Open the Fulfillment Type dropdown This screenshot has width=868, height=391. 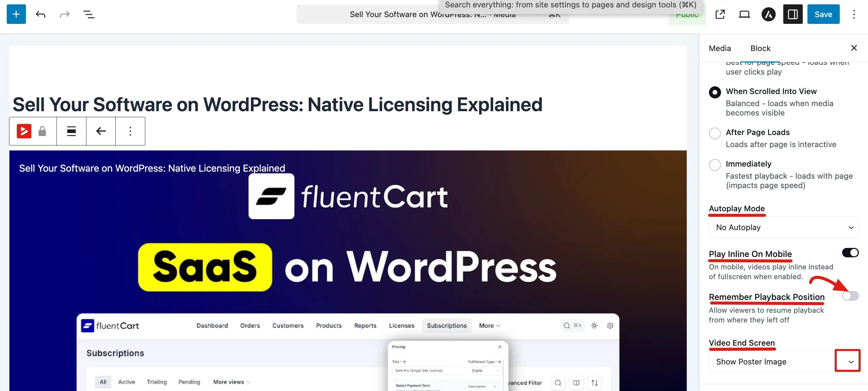[485, 371]
